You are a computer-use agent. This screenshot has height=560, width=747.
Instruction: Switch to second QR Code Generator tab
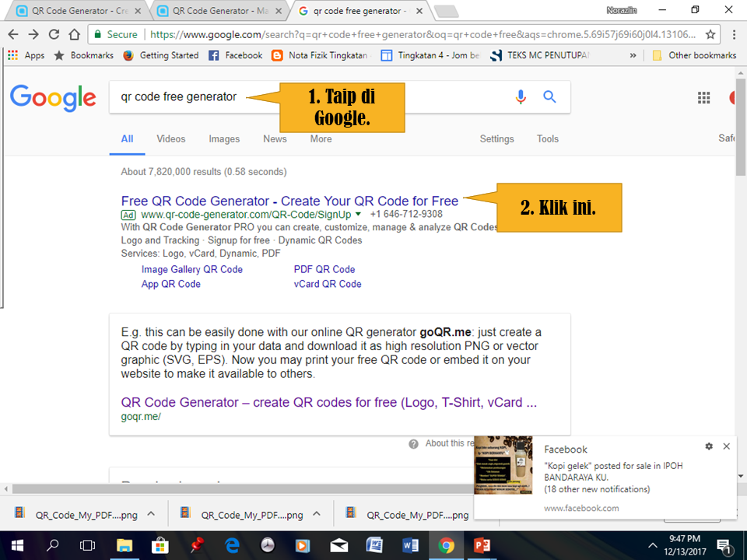tap(219, 11)
